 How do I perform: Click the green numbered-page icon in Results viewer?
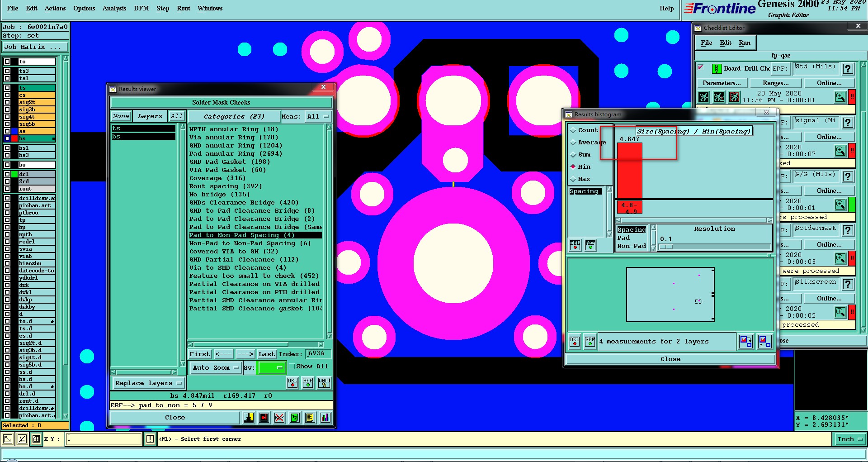coord(295,417)
